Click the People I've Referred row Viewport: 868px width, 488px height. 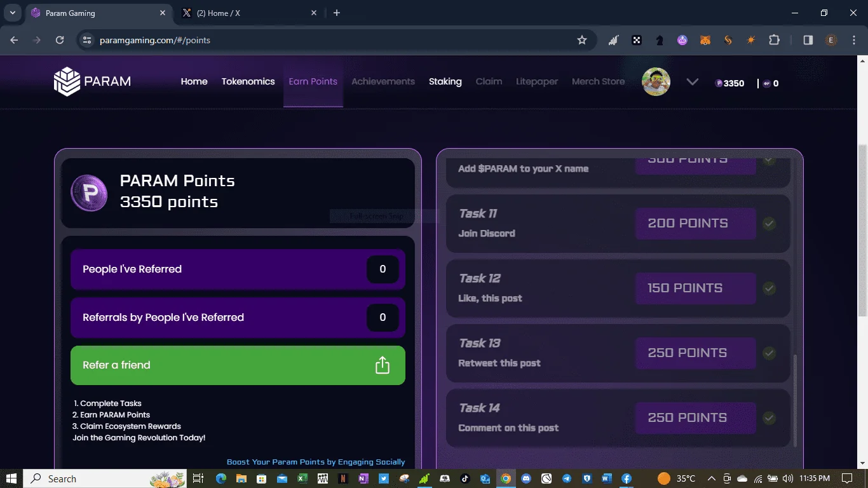click(238, 269)
